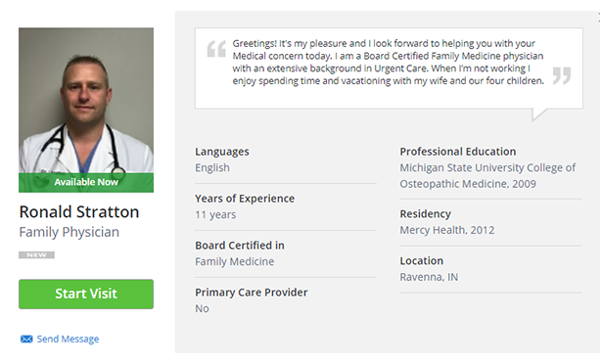This screenshot has width=602, height=364.
Task: Click the speech bubble tail pointer
Action: (538, 114)
